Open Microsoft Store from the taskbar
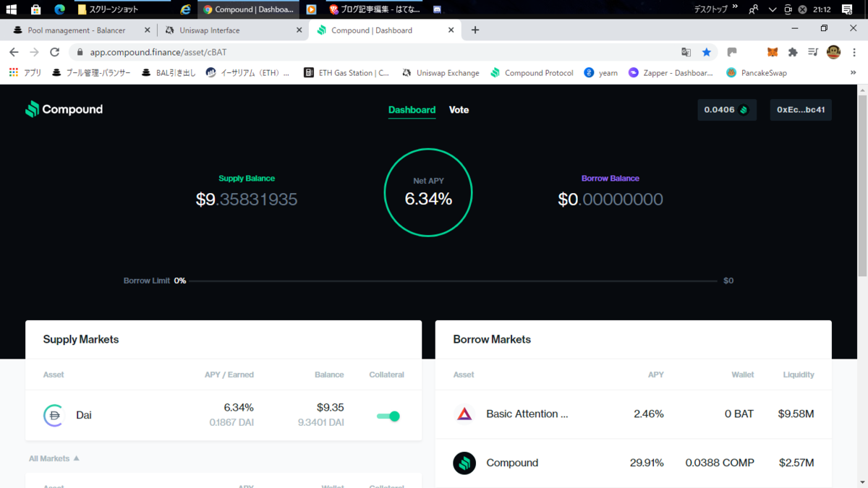 click(x=35, y=9)
